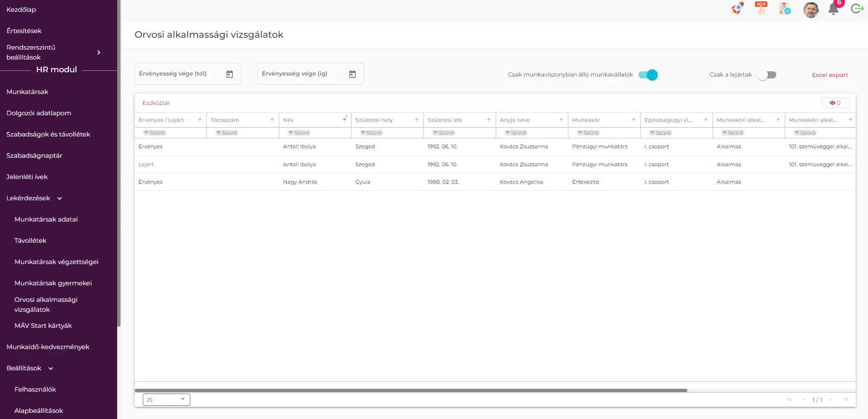Click the logout arrow icon
Screen dimensions: 868x419
coord(857,9)
